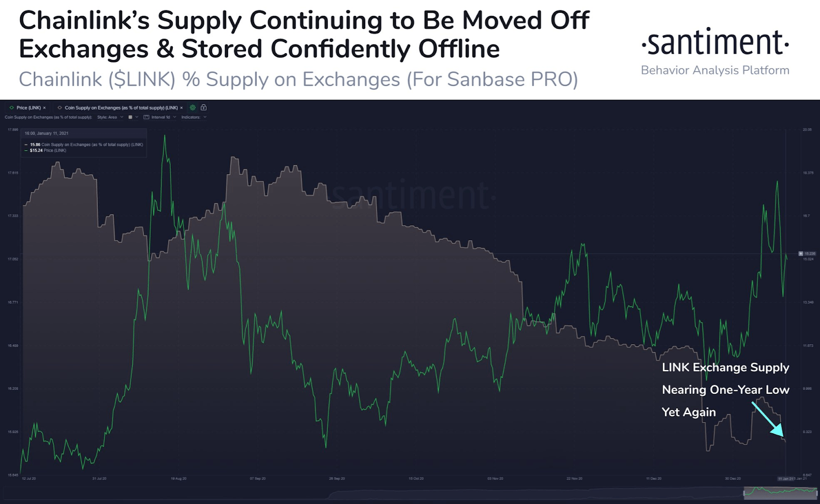Open metric settings gear icon
This screenshot has width=820, height=504.
[x=193, y=108]
